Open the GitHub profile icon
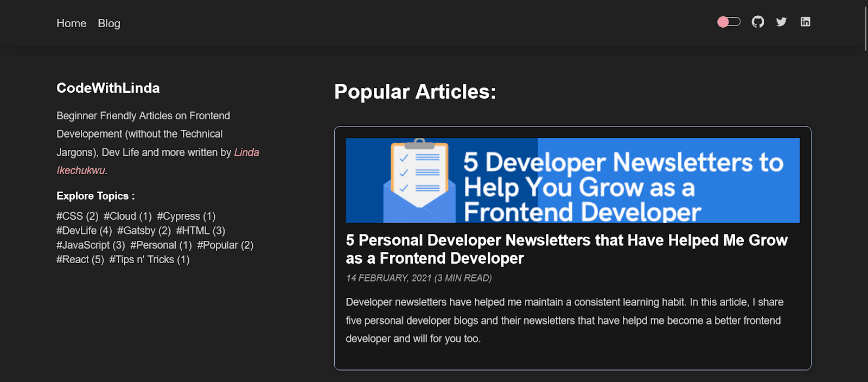The image size is (868, 382). pyautogui.click(x=758, y=22)
